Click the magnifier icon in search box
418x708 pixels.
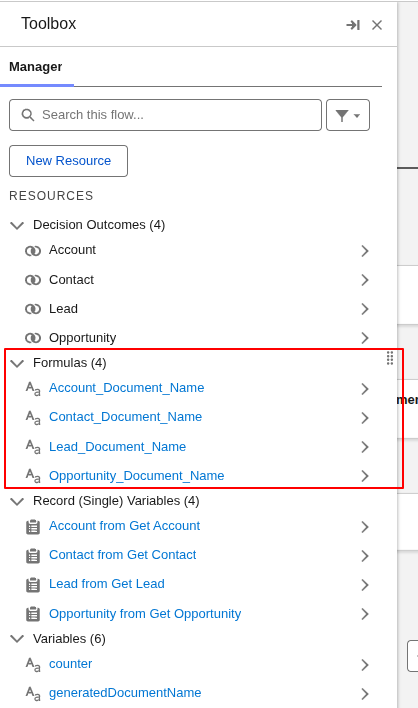pos(28,115)
